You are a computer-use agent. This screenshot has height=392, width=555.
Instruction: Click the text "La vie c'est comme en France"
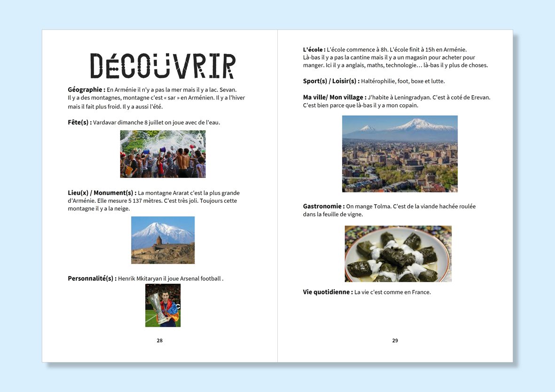point(392,292)
